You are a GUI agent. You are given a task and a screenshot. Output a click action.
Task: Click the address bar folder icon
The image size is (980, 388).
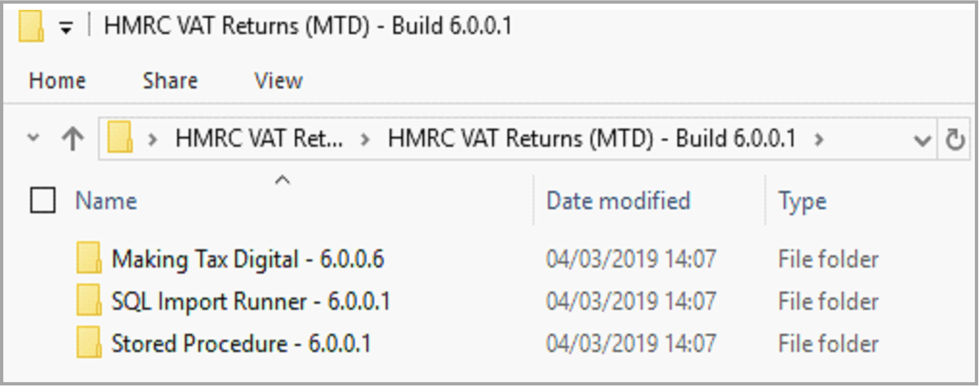[x=120, y=137]
